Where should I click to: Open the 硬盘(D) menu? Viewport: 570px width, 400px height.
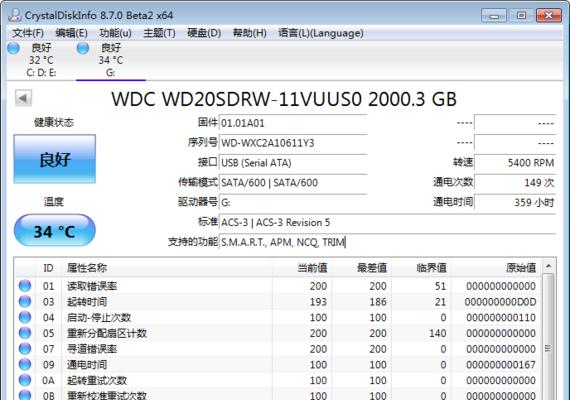point(204,33)
